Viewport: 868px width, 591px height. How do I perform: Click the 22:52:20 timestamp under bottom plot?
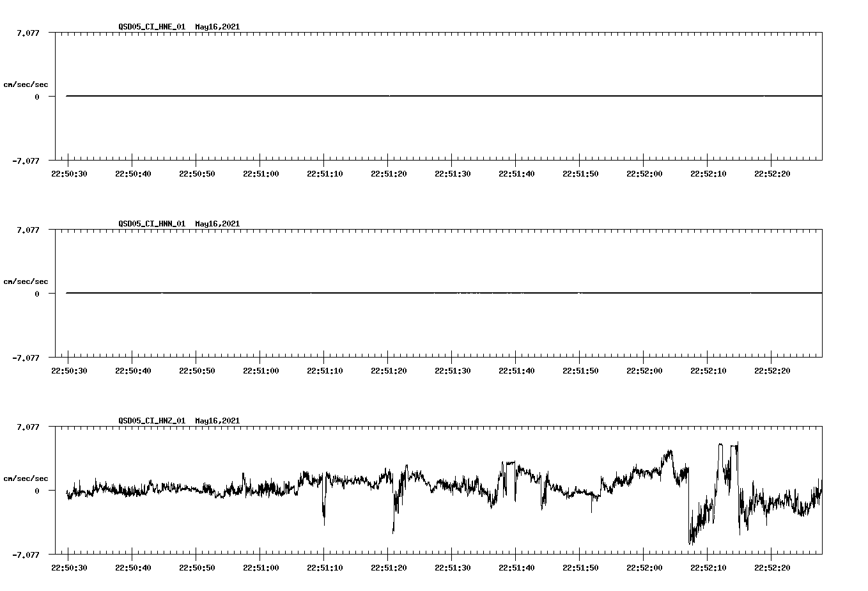click(x=773, y=566)
